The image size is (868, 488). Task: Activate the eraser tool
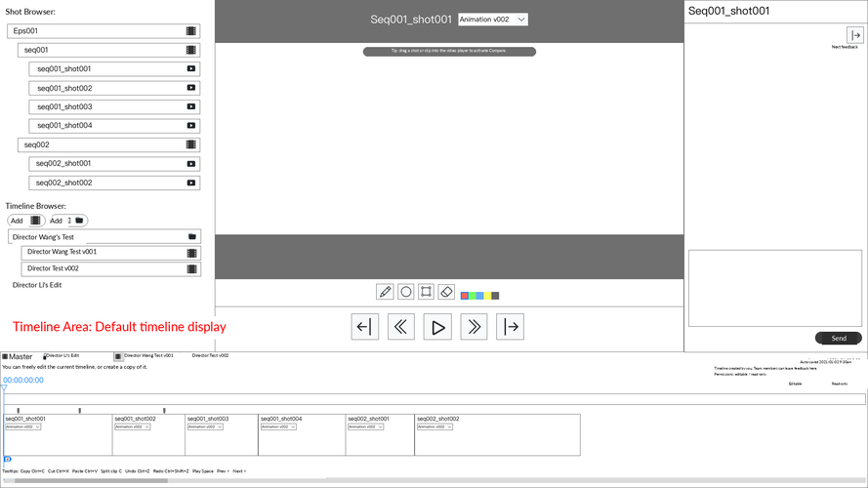pos(446,292)
